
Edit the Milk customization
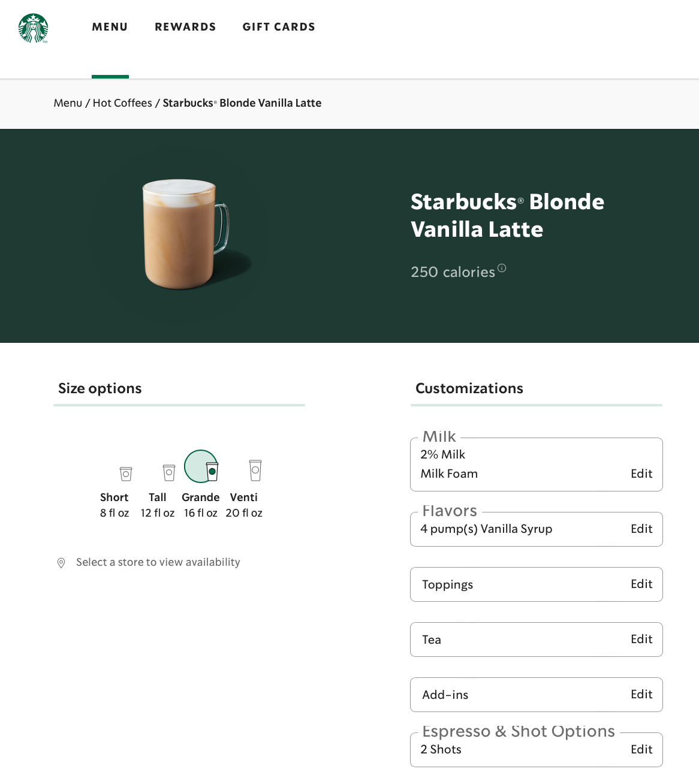[x=641, y=474]
